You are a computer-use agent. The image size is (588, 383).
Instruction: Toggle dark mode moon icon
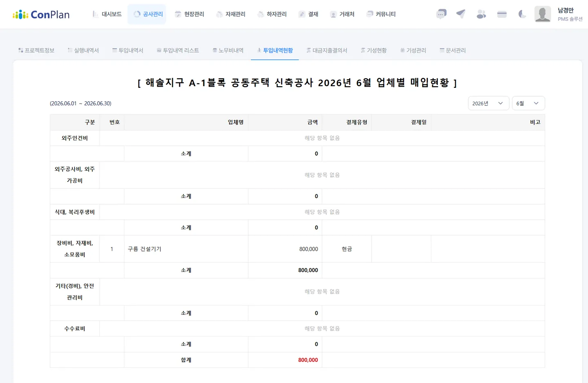pos(522,14)
